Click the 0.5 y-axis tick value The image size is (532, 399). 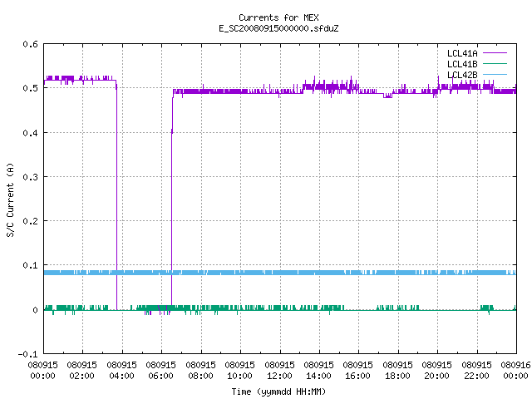pyautogui.click(x=30, y=88)
